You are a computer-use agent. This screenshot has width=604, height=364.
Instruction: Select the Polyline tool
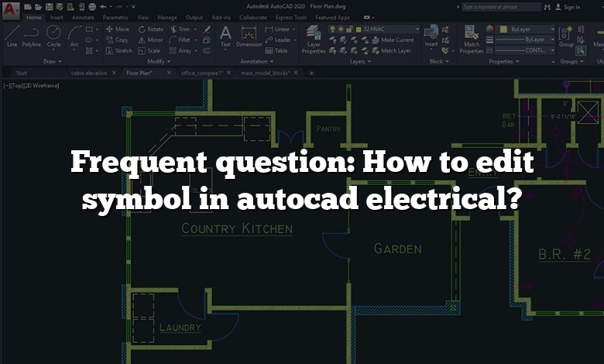coord(31,36)
